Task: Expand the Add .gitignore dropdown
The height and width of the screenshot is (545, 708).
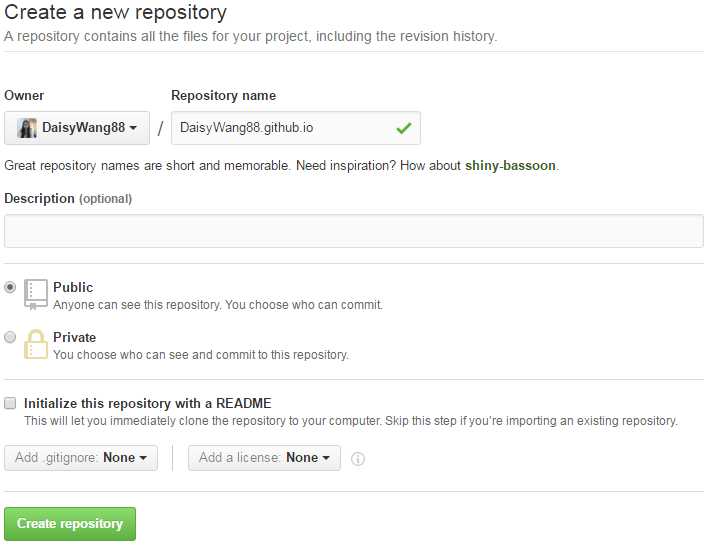Action: pyautogui.click(x=81, y=458)
